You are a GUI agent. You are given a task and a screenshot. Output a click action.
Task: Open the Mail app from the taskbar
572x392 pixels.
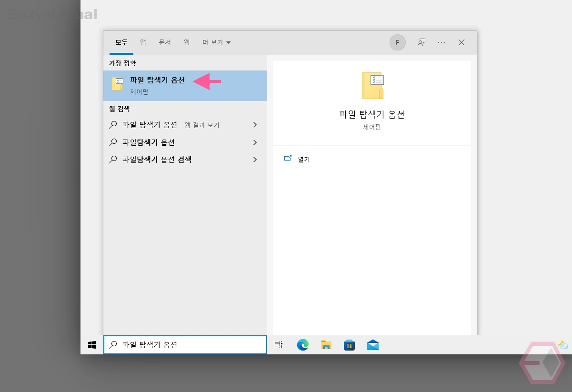pyautogui.click(x=373, y=345)
